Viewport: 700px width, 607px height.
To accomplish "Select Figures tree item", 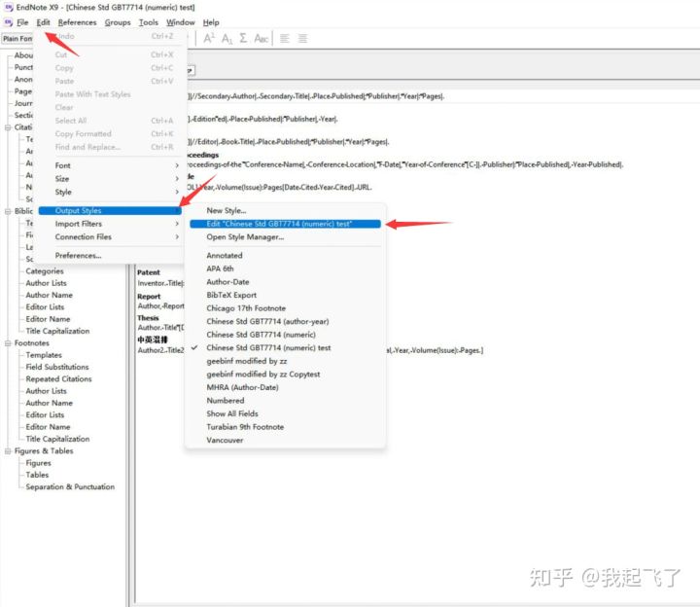I will (38, 463).
